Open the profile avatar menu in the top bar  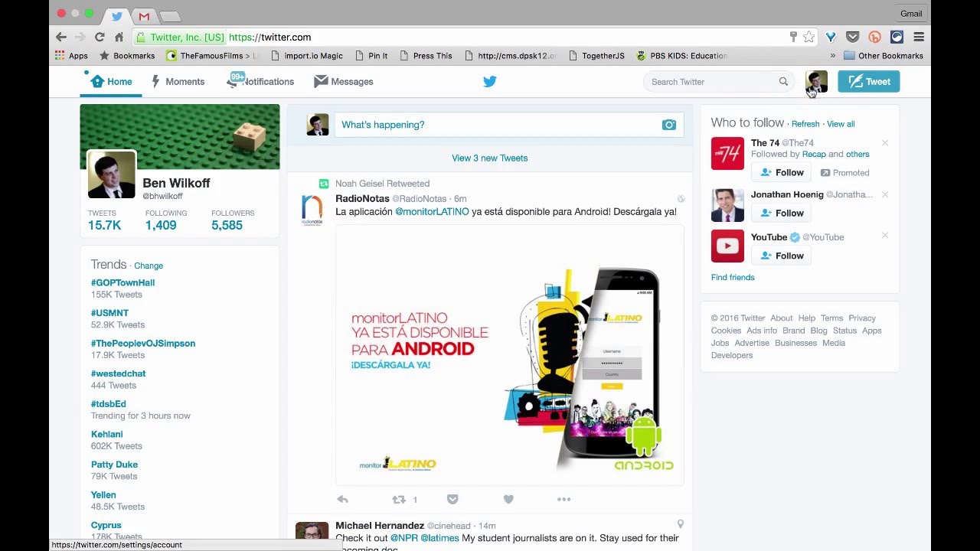[x=816, y=81]
